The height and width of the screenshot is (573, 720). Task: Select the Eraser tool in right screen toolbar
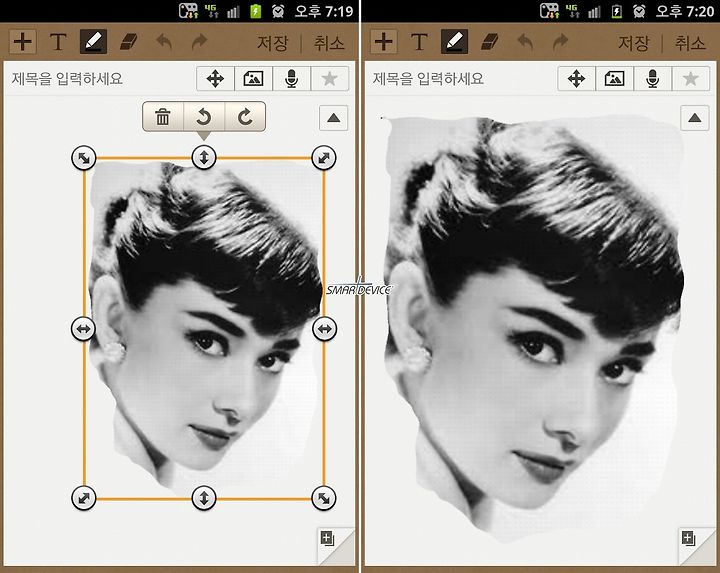coord(490,42)
